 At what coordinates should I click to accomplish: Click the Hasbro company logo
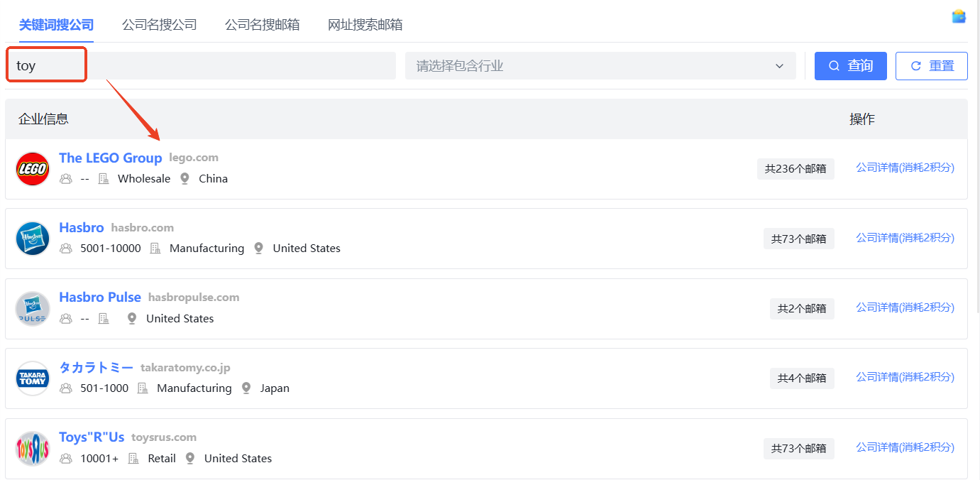point(33,239)
